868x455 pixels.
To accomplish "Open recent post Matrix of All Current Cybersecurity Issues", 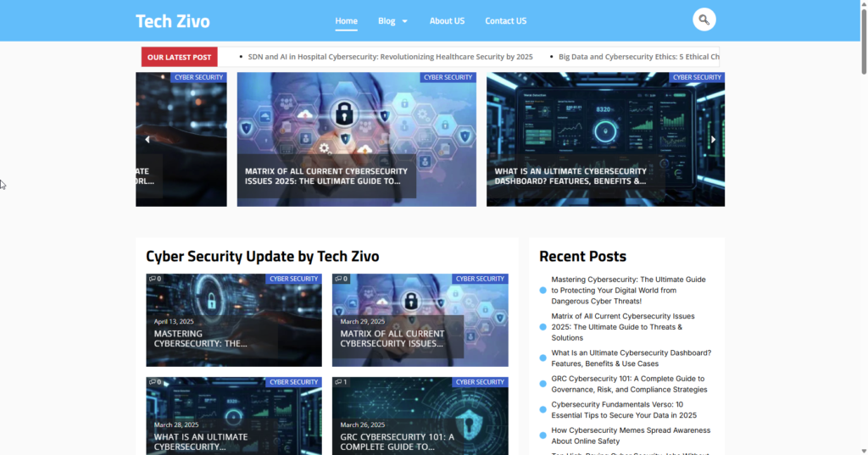I will (623, 326).
